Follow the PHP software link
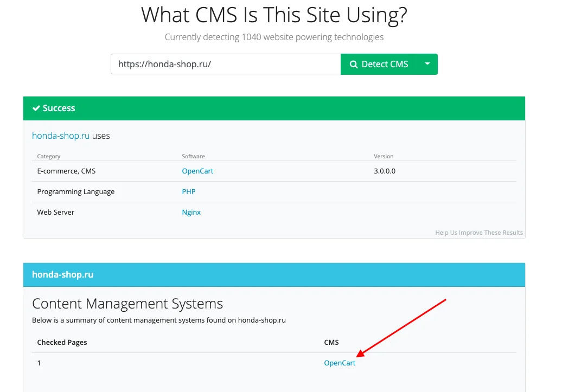Image resolution: width=562 pixels, height=392 pixels. coord(189,191)
